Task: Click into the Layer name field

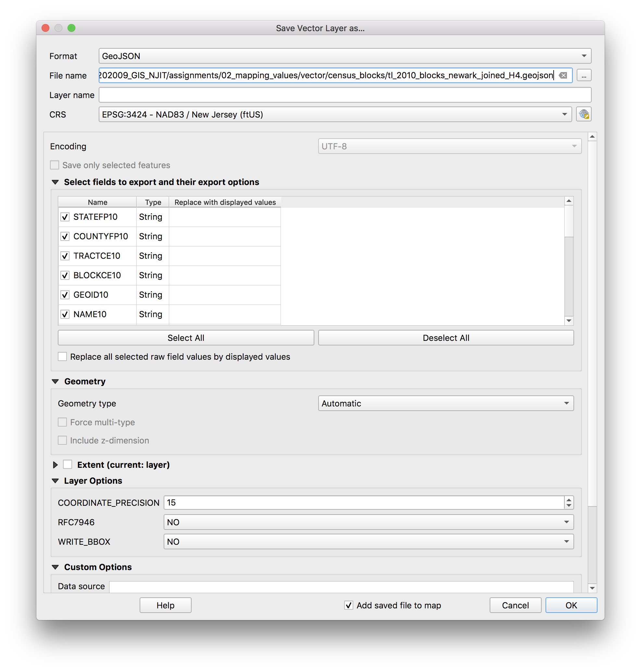Action: [345, 95]
